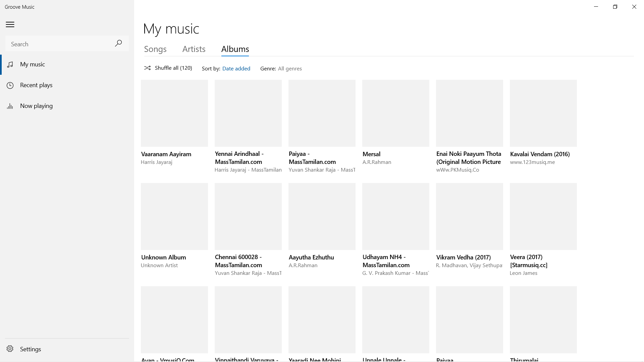Open Sort by Date added dropdown

click(x=236, y=68)
